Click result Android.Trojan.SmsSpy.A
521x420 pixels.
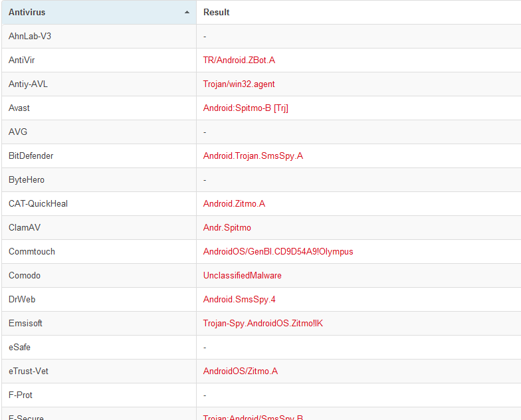tap(253, 156)
